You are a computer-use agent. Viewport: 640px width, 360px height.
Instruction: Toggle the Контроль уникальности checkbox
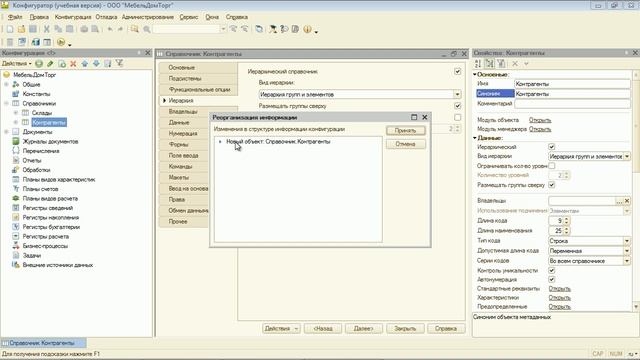(552, 270)
